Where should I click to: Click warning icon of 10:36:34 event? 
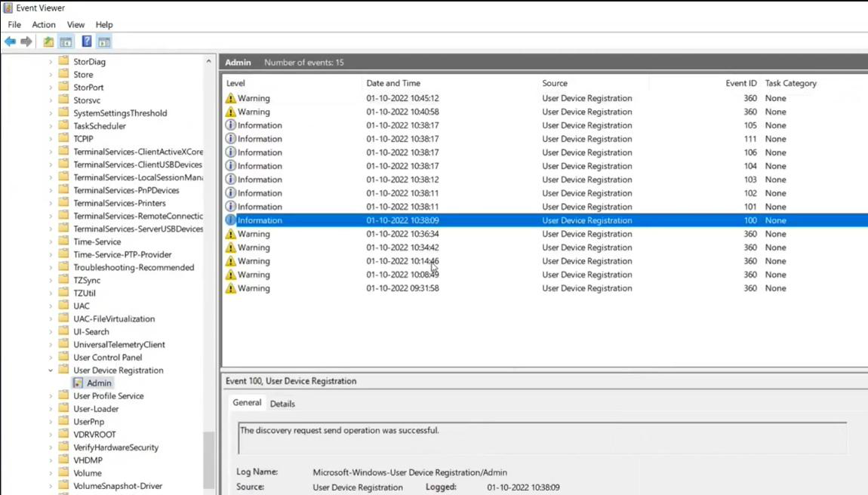coord(230,234)
